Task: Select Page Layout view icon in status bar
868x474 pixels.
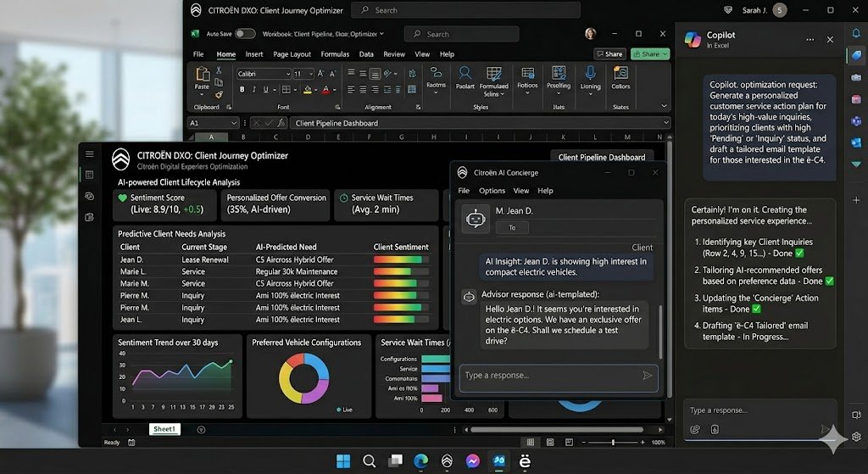Action: click(x=549, y=442)
